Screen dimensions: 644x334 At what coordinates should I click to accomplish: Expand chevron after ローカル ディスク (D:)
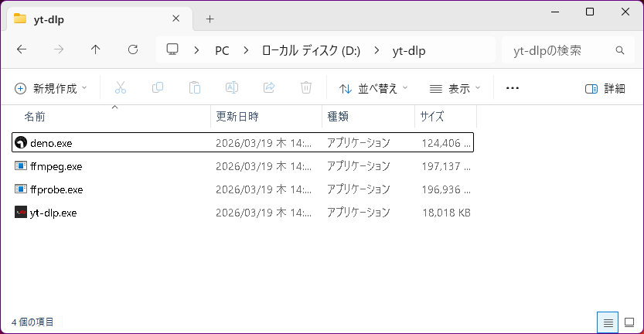pyautogui.click(x=377, y=50)
